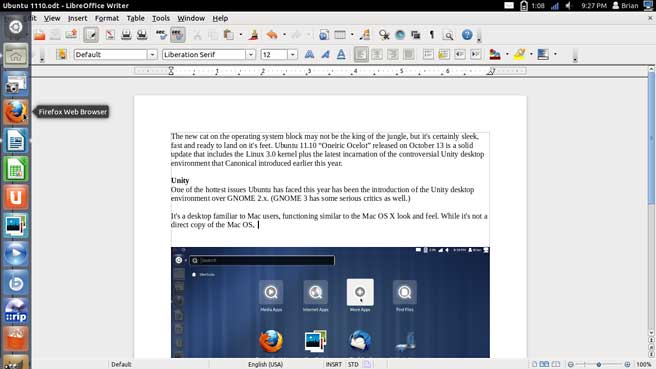Open the Paste options dropdown arrow
Viewport: 656px width, 369px height.
pos(241,35)
